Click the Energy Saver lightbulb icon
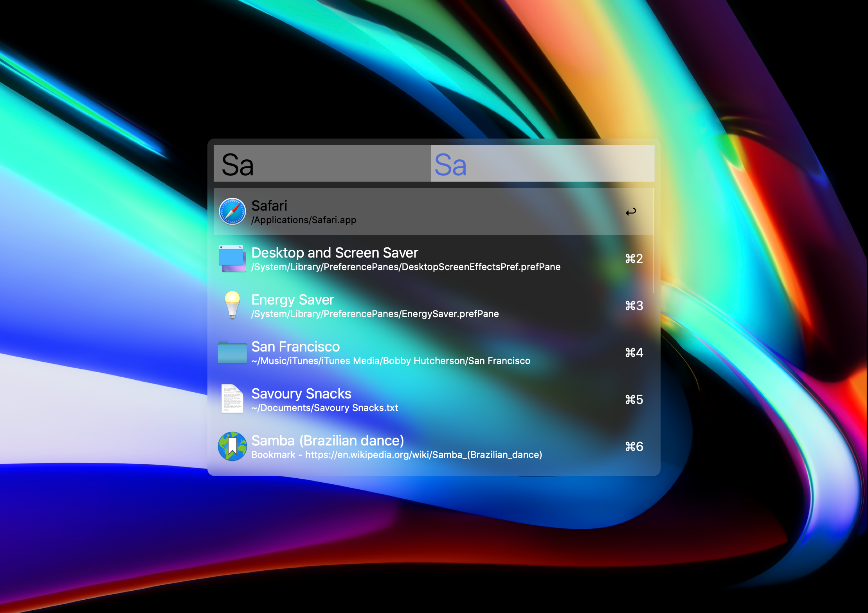The image size is (868, 613). [x=232, y=305]
